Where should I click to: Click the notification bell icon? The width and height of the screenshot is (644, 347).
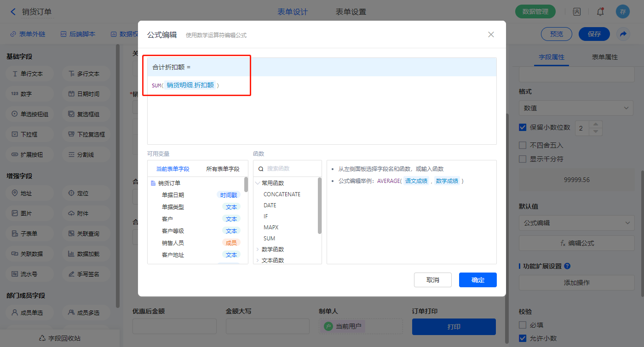600,12
